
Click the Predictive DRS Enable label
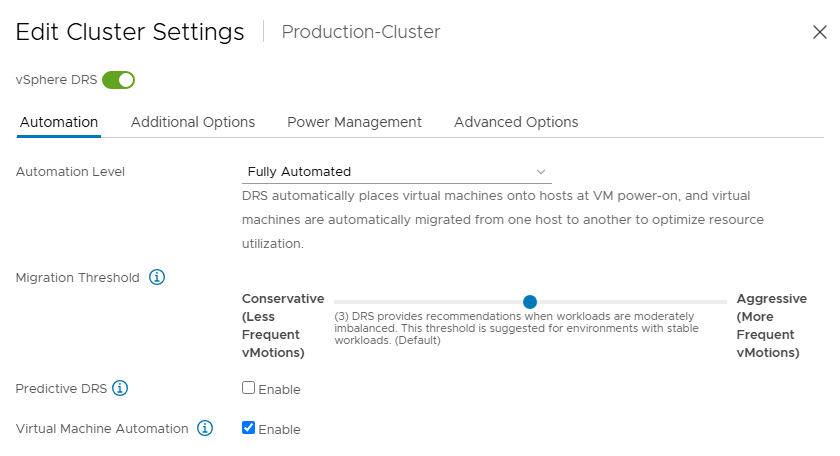point(279,390)
